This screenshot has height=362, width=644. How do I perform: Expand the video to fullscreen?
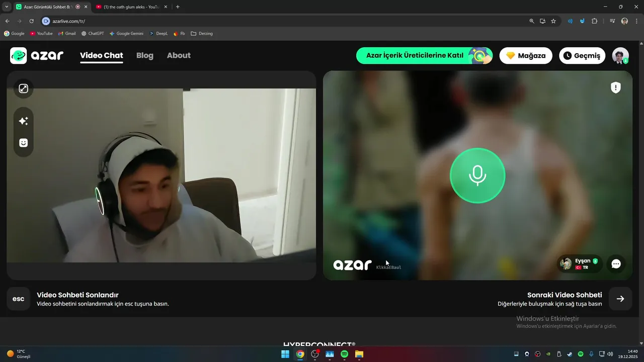[23, 88]
